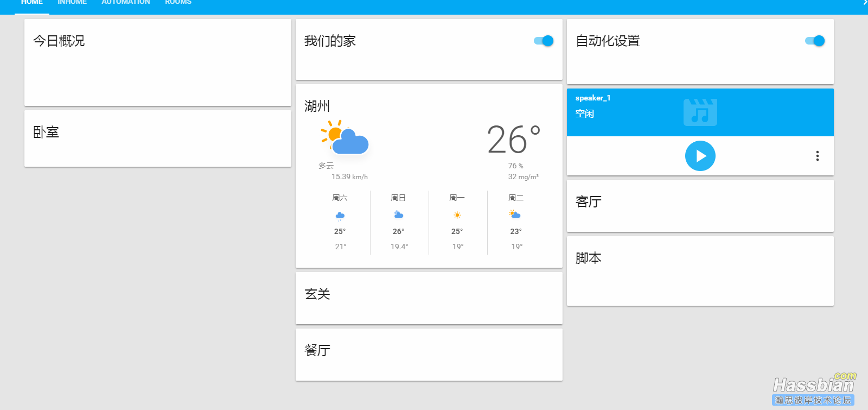The height and width of the screenshot is (410, 868).
Task: Click the 我们的家 card title
Action: coord(330,41)
